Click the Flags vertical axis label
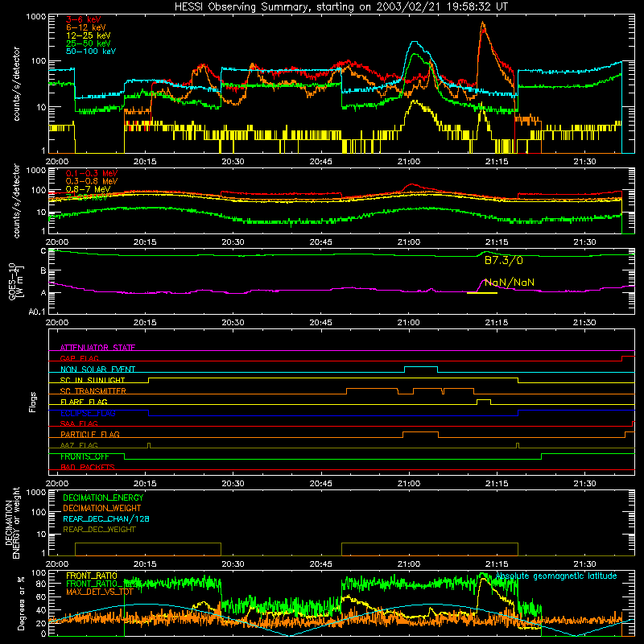 pyautogui.click(x=33, y=402)
